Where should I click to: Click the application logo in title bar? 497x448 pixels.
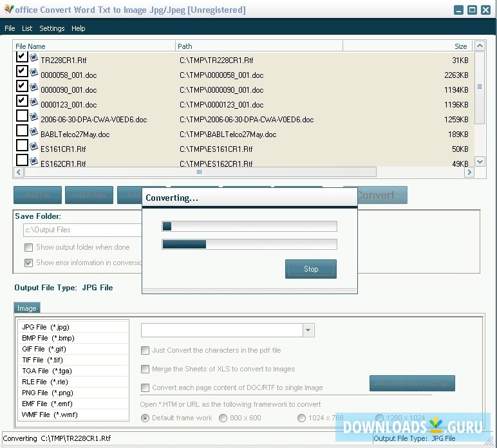[9, 9]
